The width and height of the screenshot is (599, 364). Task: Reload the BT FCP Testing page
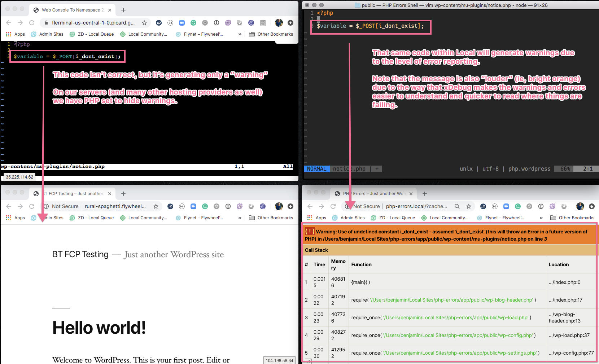[32, 206]
